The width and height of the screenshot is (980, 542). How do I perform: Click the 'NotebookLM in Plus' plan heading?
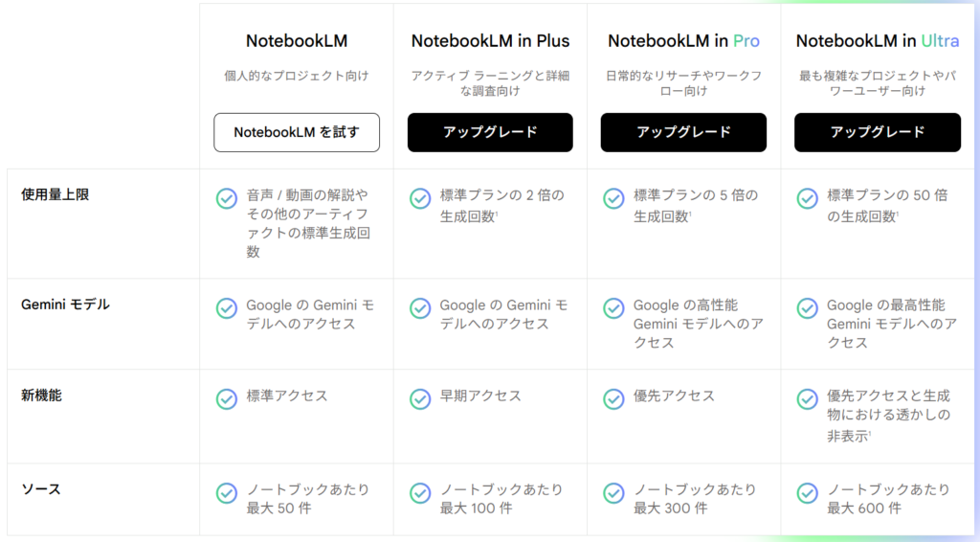490,41
